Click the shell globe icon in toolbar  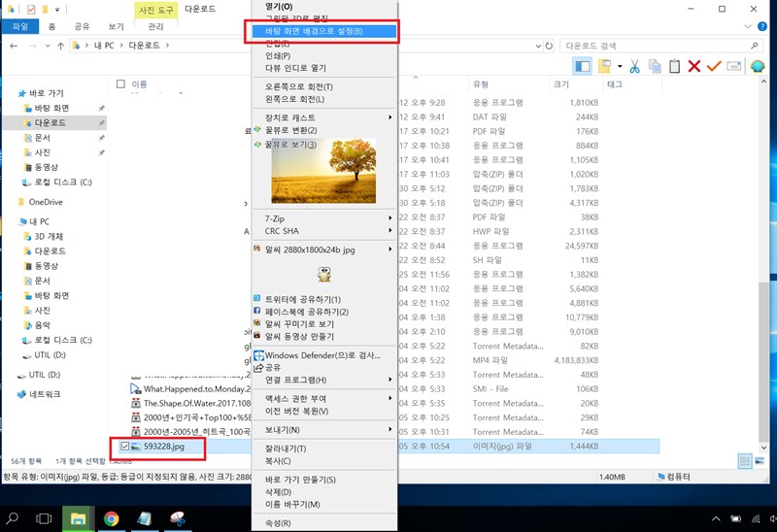[x=758, y=66]
